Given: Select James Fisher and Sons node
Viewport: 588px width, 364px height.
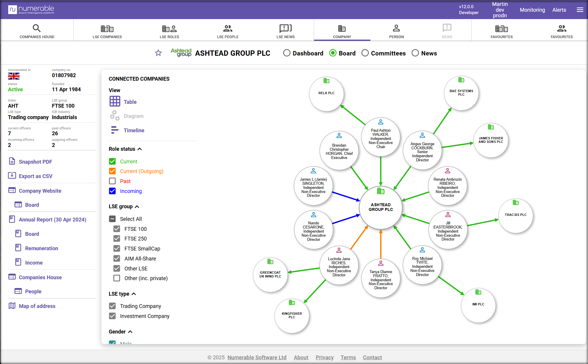Looking at the screenshot, I should coord(491,140).
